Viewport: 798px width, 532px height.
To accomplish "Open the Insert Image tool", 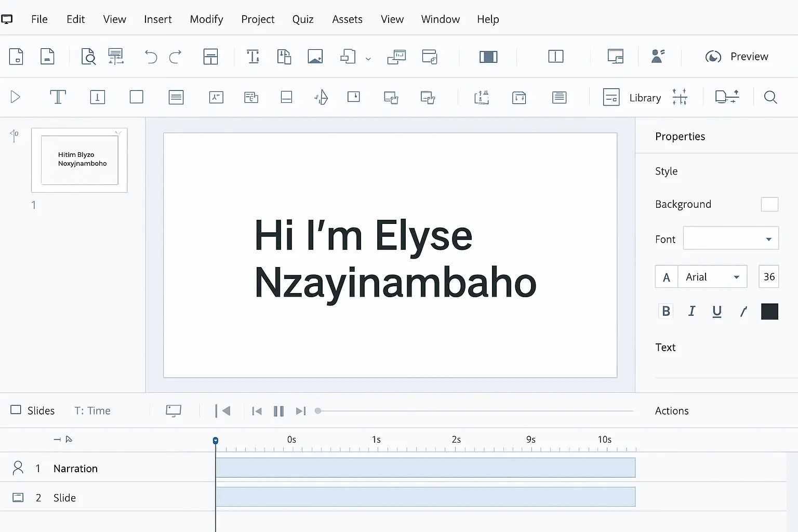I will [x=315, y=56].
